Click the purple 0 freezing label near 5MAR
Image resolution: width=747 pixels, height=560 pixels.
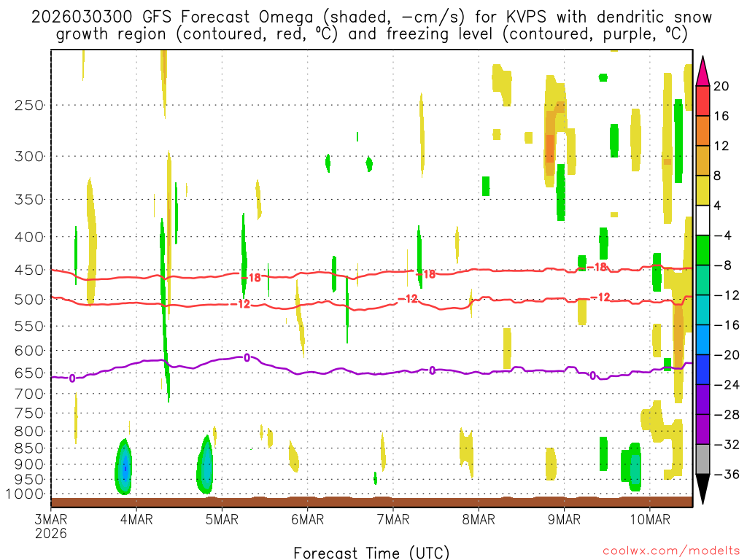pyautogui.click(x=247, y=357)
